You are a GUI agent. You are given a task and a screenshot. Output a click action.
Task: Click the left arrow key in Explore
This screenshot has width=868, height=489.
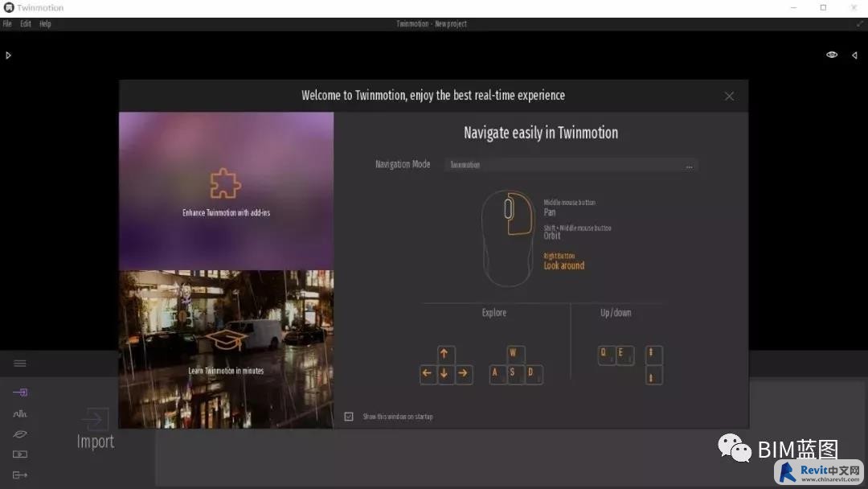[428, 374]
